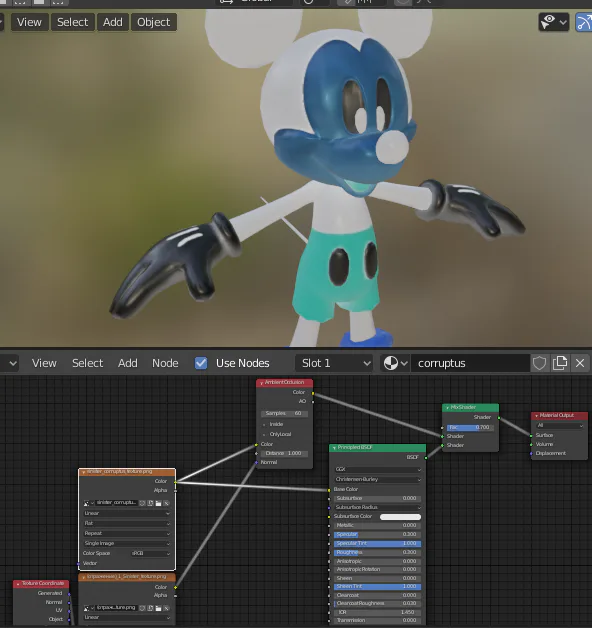Open the Select menu in 3D viewport header
Screen dimensions: 592x628
[x=72, y=22]
